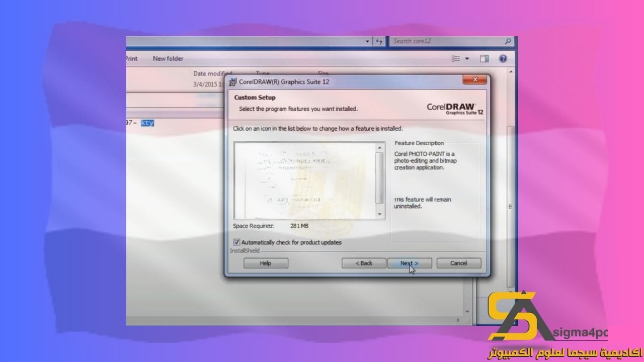Refresh the Explorer address bar
Viewport: 644px width, 362px height.
click(379, 42)
